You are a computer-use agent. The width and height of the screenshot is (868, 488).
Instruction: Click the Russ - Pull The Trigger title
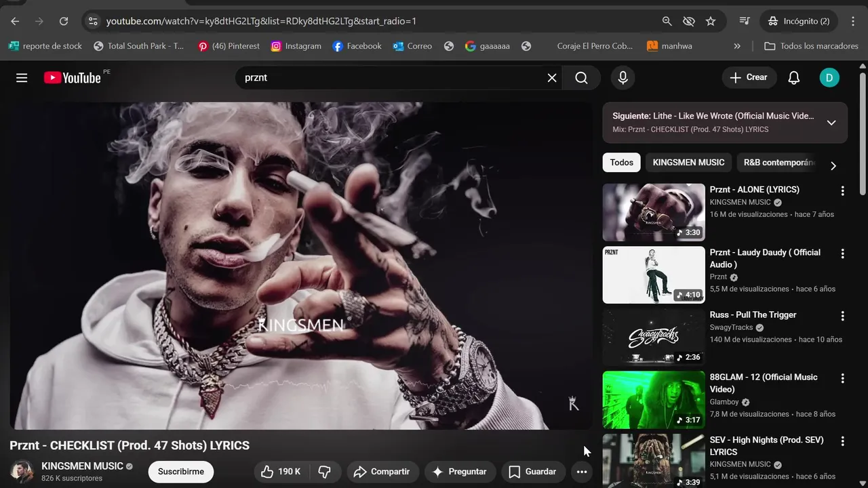pos(753,314)
